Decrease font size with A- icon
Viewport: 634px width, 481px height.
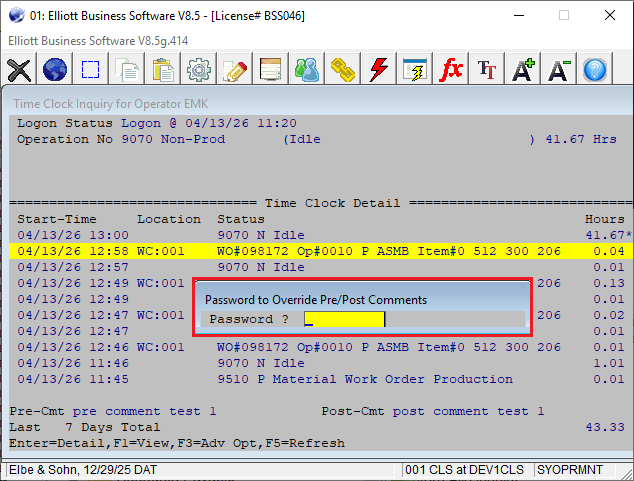click(x=559, y=70)
